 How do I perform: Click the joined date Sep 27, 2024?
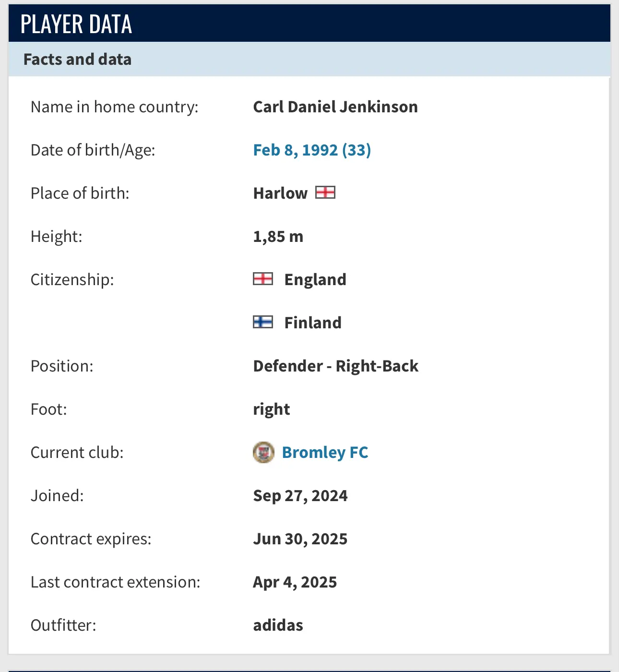click(300, 496)
